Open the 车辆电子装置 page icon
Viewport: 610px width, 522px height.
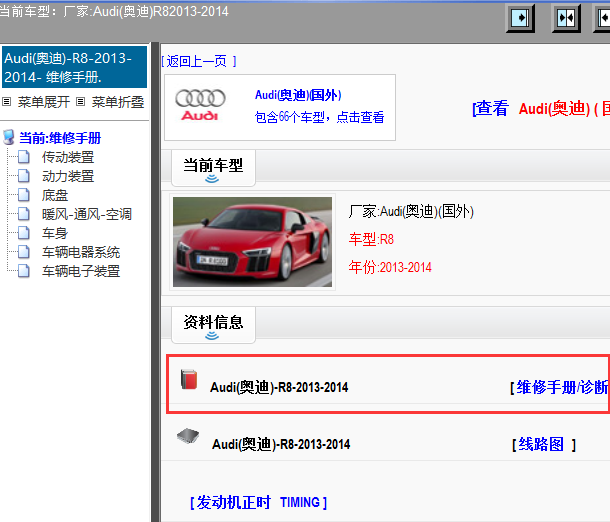pos(24,271)
